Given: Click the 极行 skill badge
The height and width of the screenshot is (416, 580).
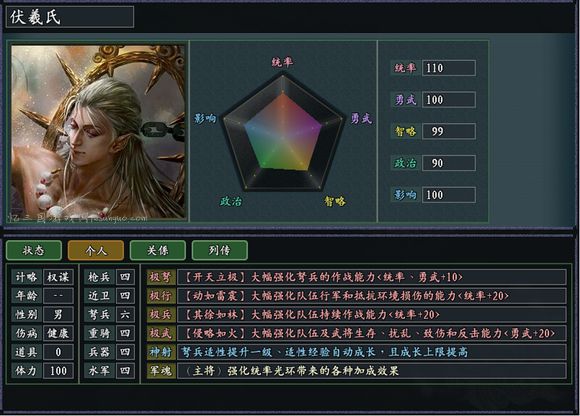Looking at the screenshot, I should click(x=161, y=296).
